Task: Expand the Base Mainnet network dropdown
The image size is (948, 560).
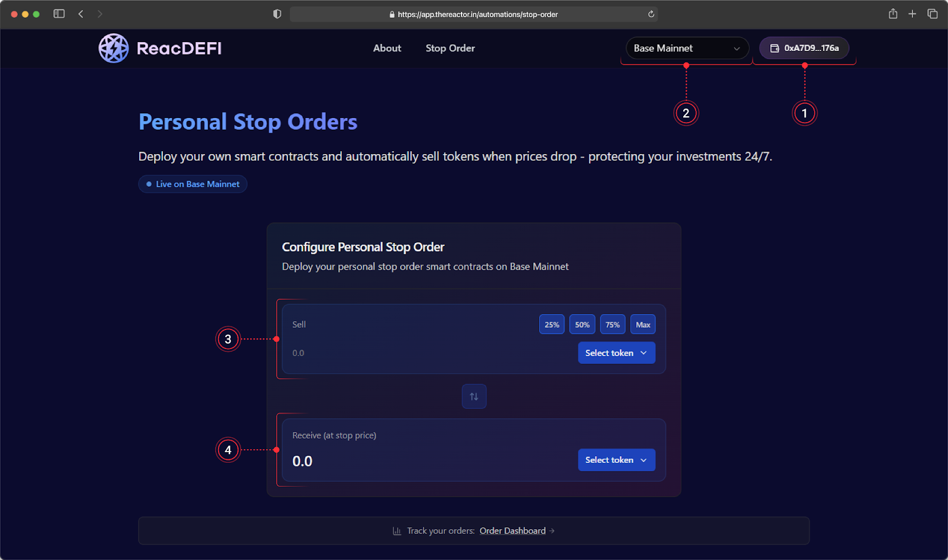Action: tap(687, 48)
